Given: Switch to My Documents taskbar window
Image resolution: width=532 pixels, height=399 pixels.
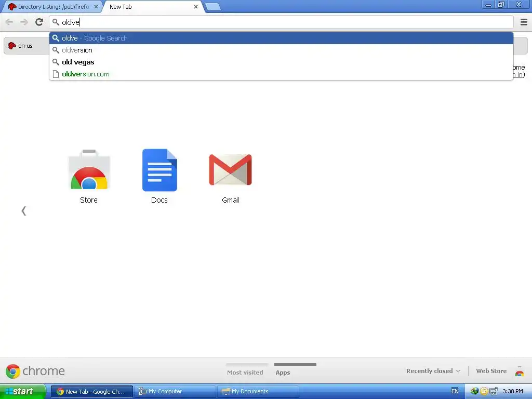Looking at the screenshot, I should 258,392.
